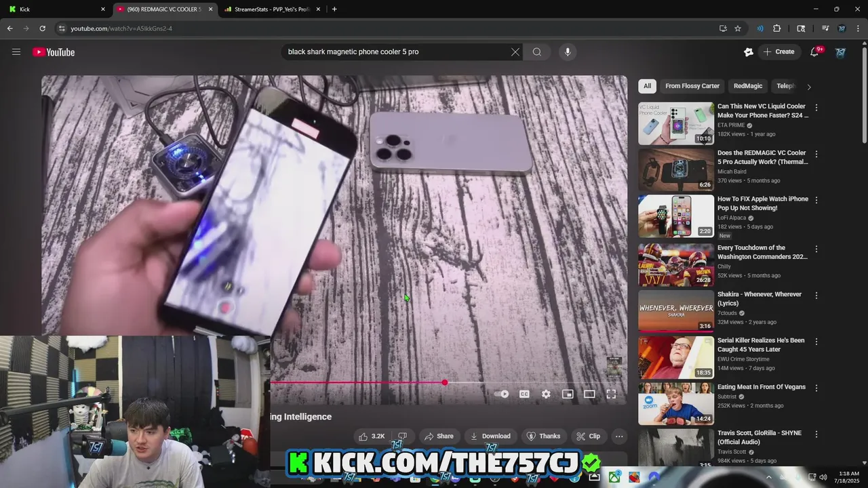Open the Xbox app in the taskbar
The width and height of the screenshot is (868, 488).
point(614,477)
